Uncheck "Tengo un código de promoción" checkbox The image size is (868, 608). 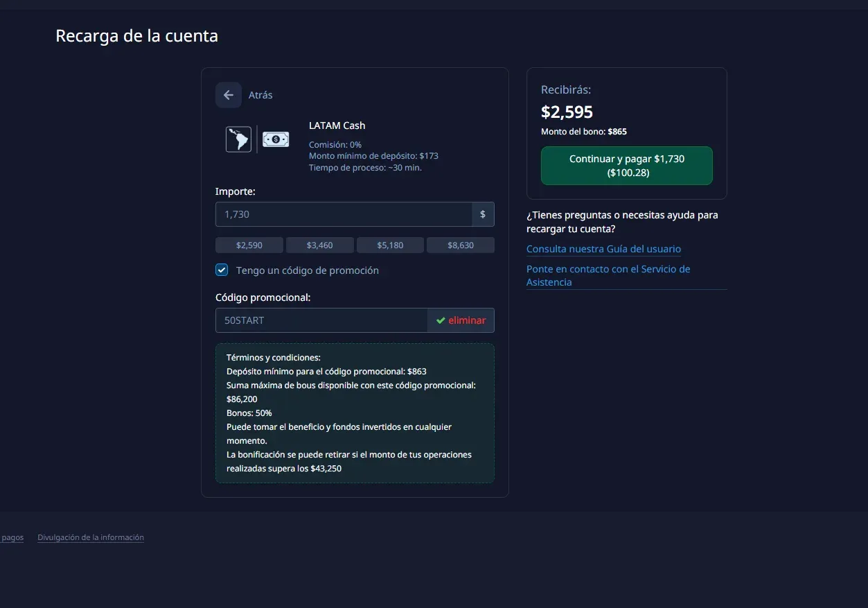[x=222, y=270]
